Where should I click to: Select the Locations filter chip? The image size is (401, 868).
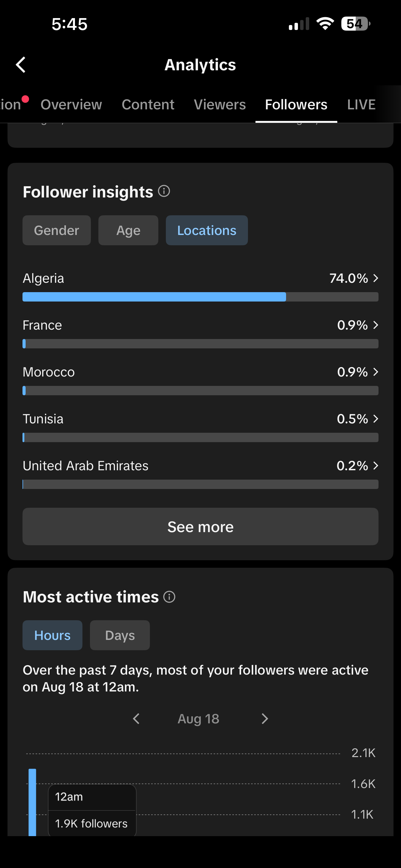point(207,231)
